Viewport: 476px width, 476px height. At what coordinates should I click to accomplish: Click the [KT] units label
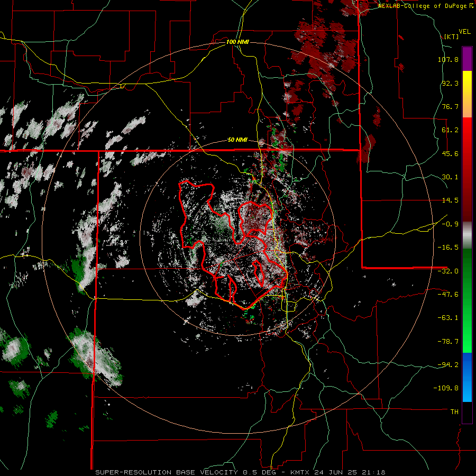point(452,36)
